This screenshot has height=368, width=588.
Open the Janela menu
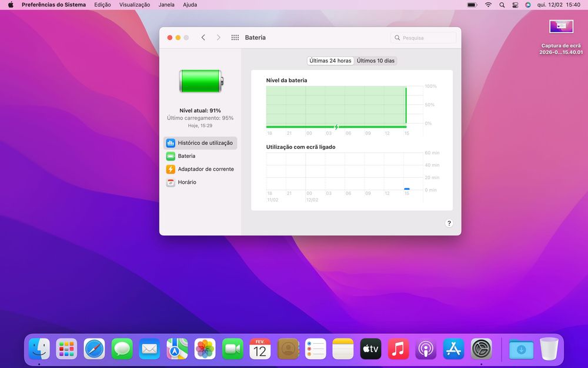(x=166, y=5)
